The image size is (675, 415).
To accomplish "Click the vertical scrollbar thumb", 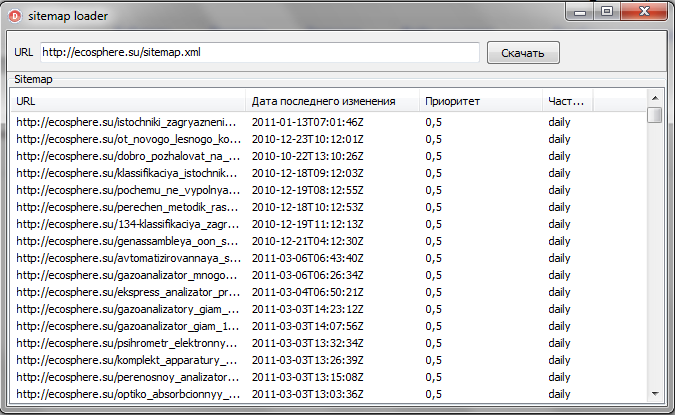I will point(655,115).
